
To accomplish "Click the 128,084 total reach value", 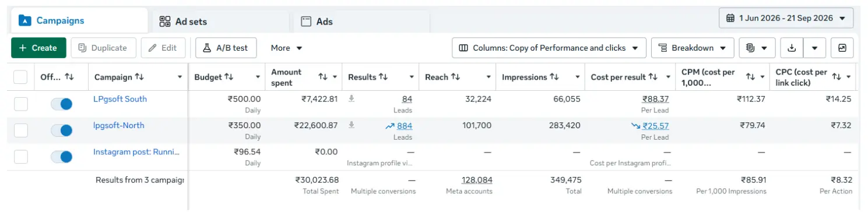I will point(477,180).
